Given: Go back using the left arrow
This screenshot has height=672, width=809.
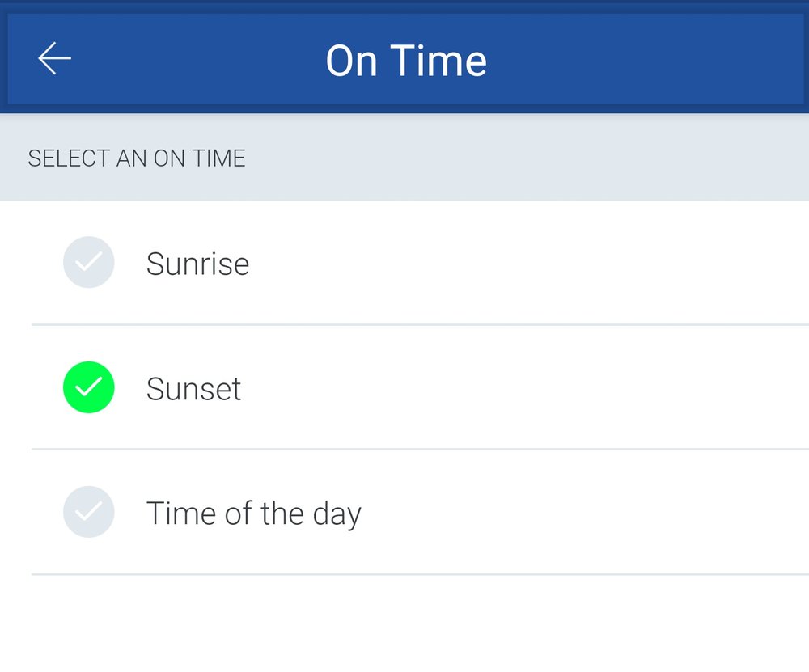Looking at the screenshot, I should [x=55, y=58].
